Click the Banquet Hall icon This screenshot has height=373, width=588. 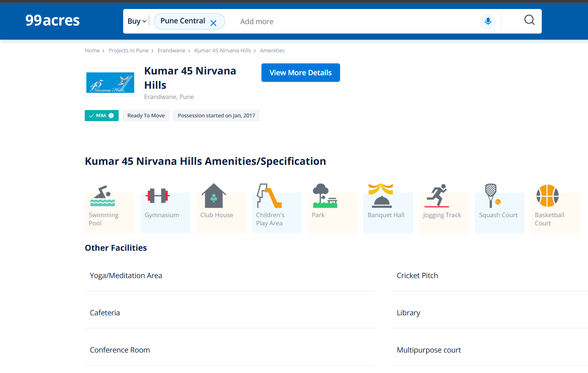tap(381, 196)
